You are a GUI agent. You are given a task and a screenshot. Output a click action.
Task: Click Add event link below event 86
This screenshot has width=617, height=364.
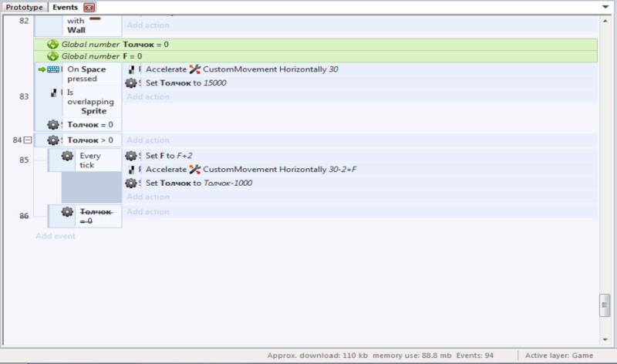(56, 236)
